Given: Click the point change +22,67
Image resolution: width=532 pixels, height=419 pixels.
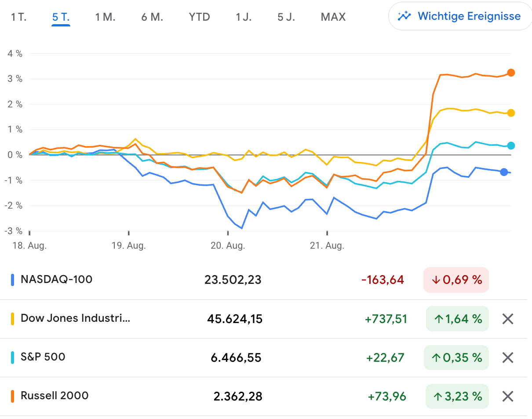Looking at the screenshot, I should coord(385,357).
